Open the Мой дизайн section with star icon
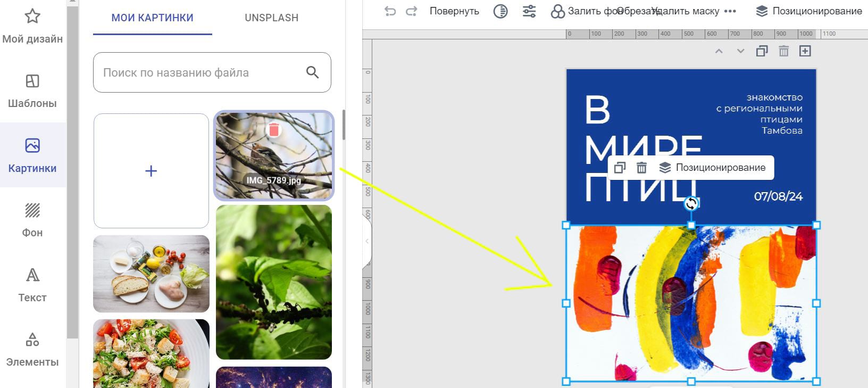 (x=32, y=26)
